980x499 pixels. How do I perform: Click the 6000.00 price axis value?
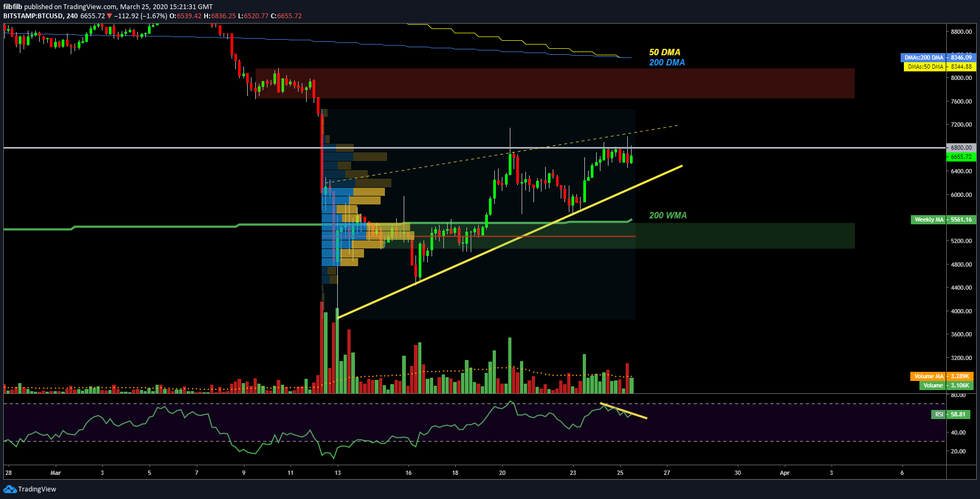(961, 195)
